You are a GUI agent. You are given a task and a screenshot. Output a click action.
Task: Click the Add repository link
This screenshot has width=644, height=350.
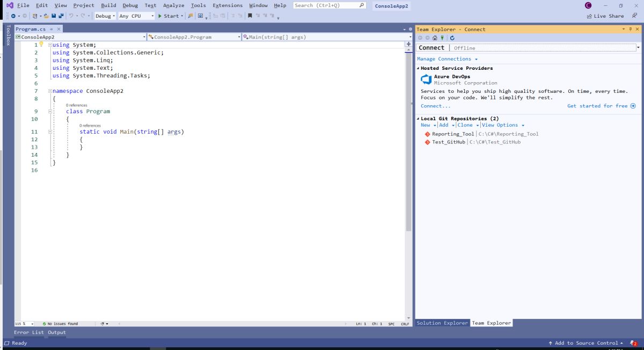click(444, 125)
